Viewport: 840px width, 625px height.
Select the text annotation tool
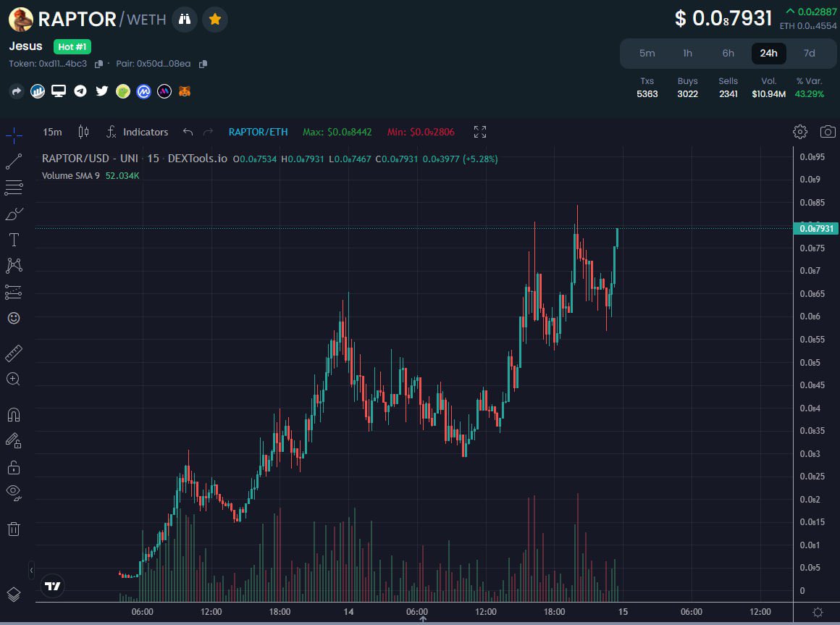click(x=14, y=240)
